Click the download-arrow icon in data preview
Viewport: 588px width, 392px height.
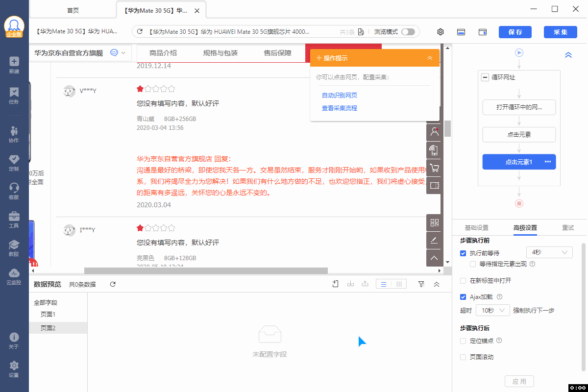point(350,284)
